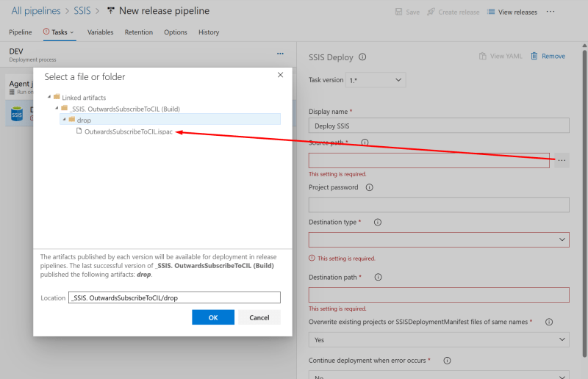Click the Display name field
Screen dimensions: 588x379
[x=439, y=126]
